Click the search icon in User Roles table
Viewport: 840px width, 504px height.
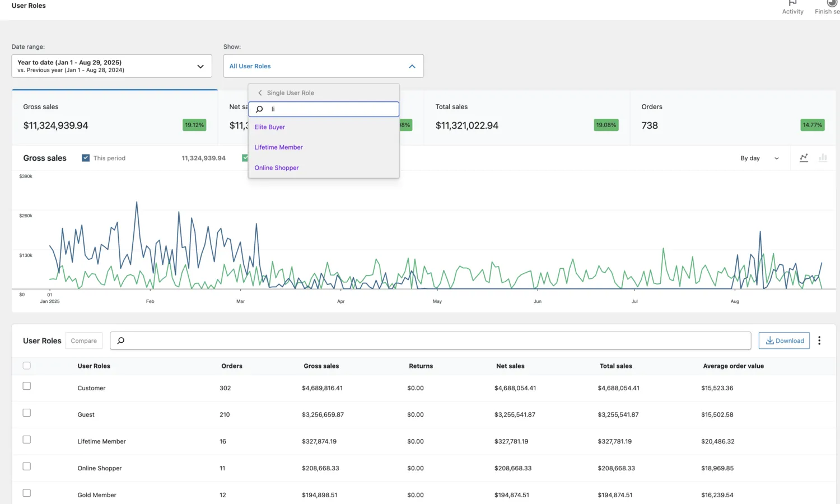121,340
